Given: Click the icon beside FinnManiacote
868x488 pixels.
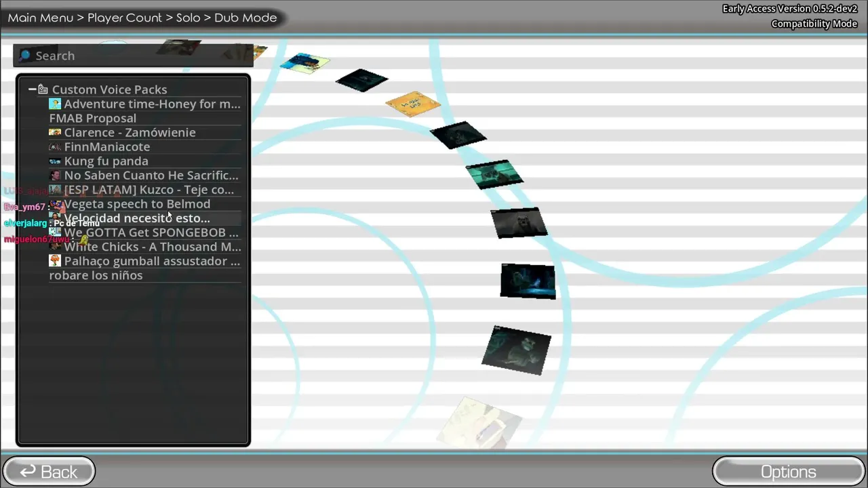Looking at the screenshot, I should tap(55, 146).
